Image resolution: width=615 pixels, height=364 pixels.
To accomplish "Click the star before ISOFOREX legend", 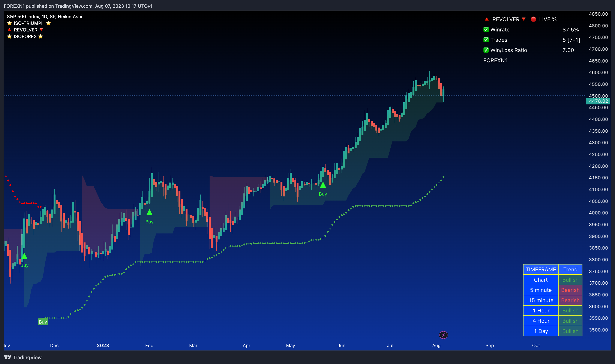I will point(9,36).
